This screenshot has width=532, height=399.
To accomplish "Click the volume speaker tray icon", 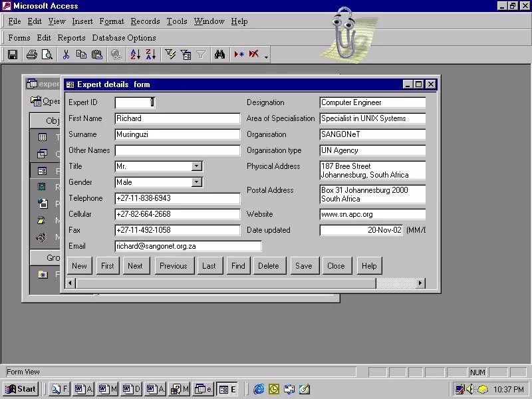I will click(470, 389).
